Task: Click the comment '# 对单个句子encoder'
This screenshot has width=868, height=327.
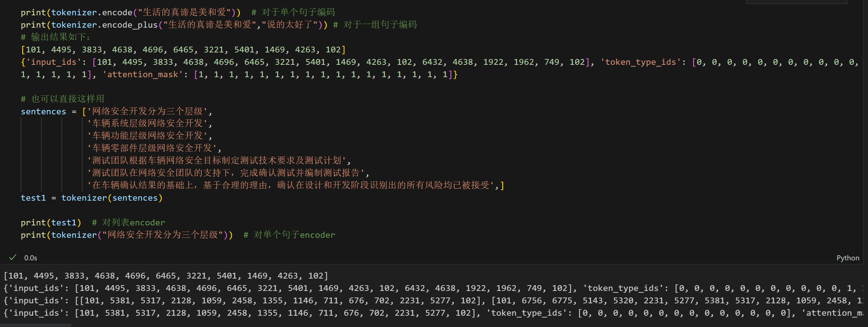Action: tap(289, 235)
